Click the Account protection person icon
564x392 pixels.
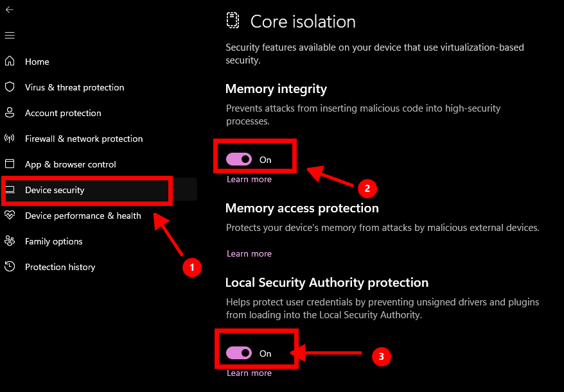[x=10, y=113]
